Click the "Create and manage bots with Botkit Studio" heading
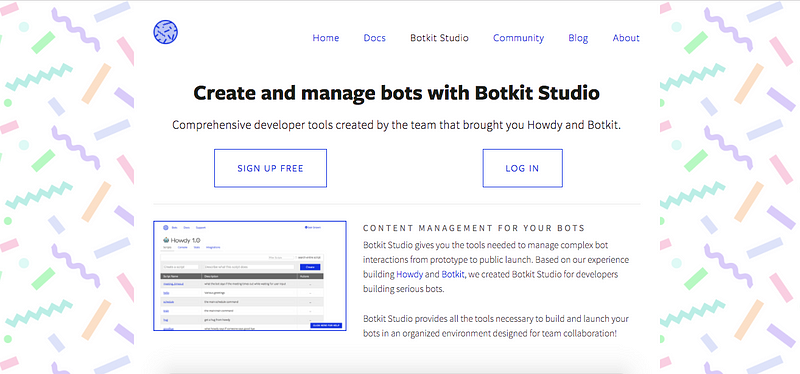 click(396, 93)
